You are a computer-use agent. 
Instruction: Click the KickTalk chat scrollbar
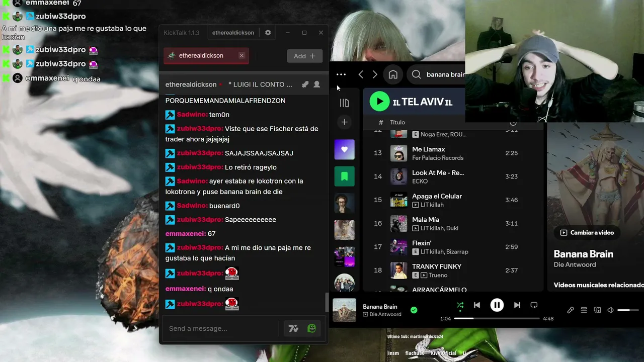click(x=327, y=302)
